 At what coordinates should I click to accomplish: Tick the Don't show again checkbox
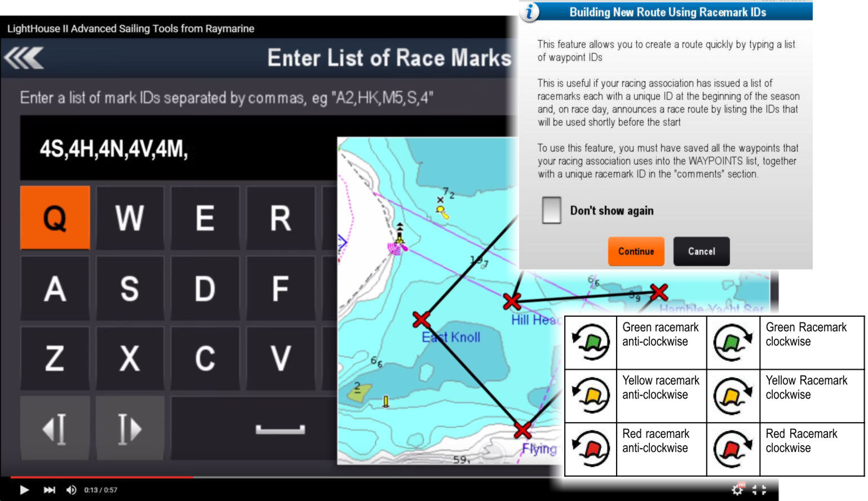pyautogui.click(x=551, y=210)
